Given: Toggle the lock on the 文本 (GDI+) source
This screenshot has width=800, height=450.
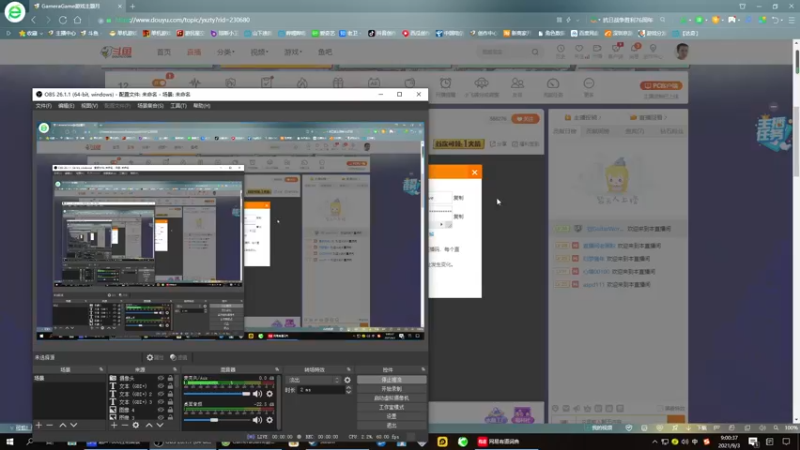Looking at the screenshot, I should coord(170,386).
